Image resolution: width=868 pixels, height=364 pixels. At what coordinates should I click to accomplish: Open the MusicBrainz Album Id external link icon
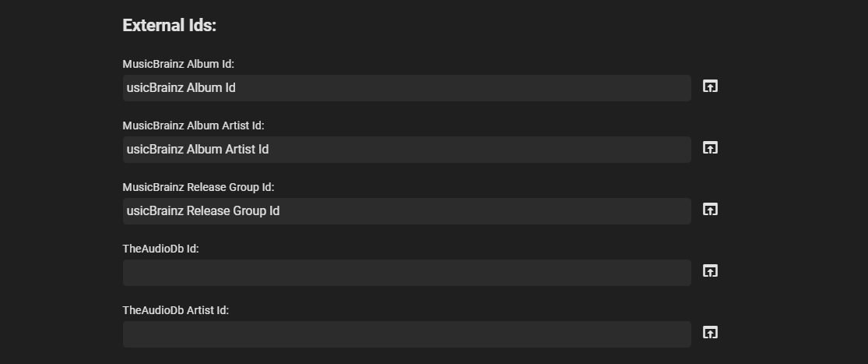point(710,87)
